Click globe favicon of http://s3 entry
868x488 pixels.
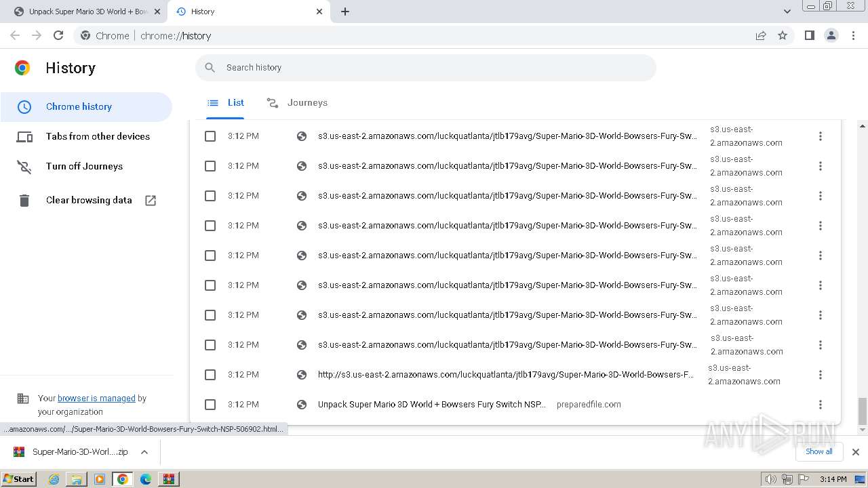302,375
